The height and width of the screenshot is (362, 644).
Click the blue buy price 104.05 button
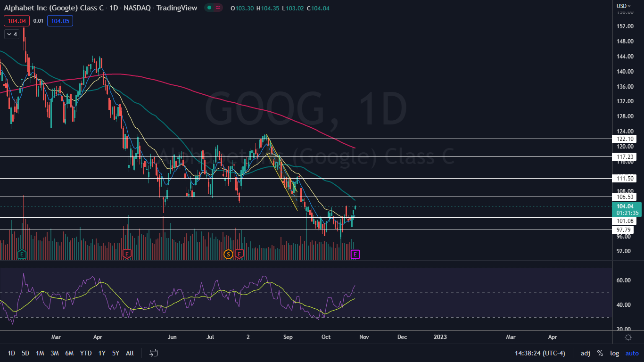coord(60,21)
